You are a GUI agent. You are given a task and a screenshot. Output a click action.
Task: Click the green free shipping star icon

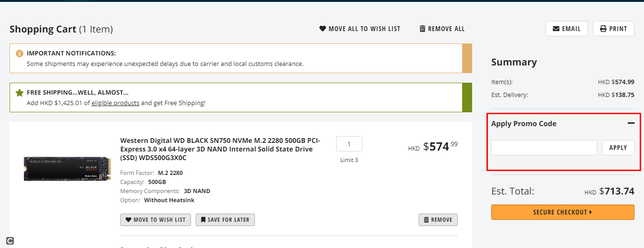pos(20,93)
